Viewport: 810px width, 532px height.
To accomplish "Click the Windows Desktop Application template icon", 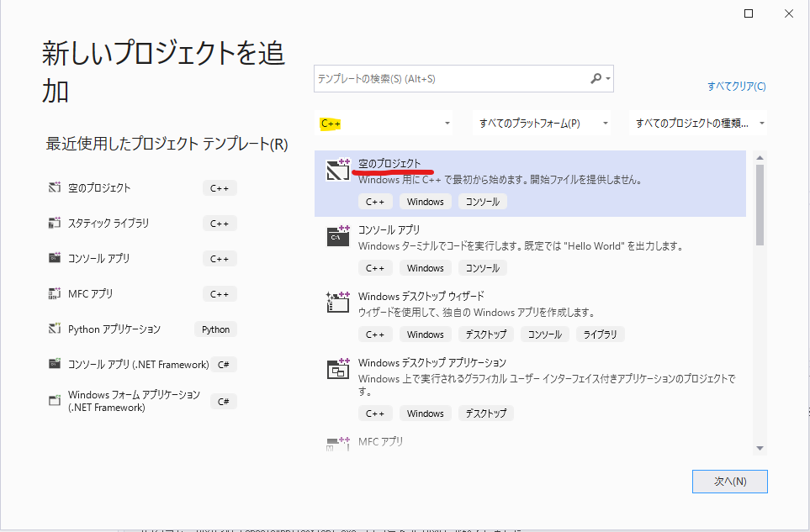I will tap(337, 369).
